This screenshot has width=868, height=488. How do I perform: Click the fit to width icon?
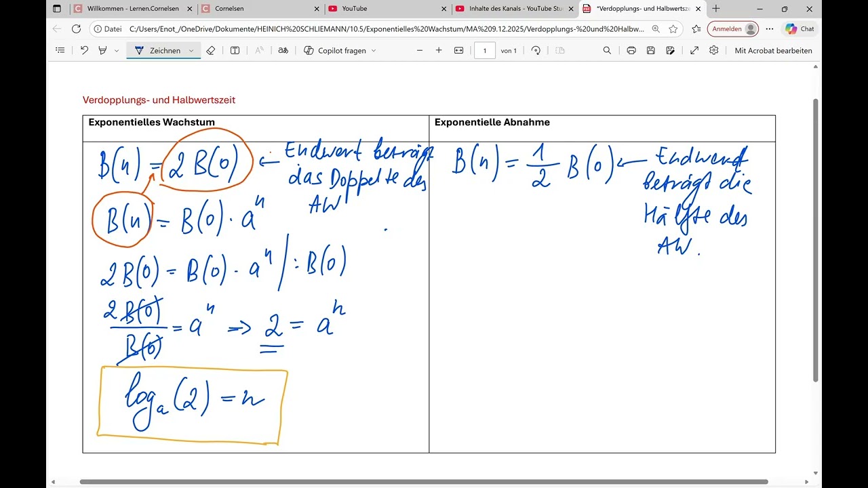coord(459,50)
